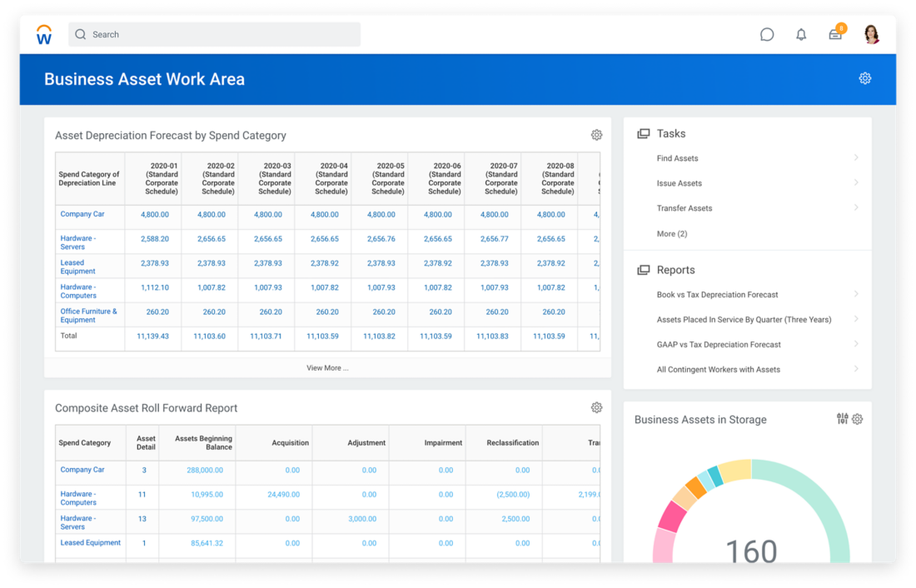The image size is (916, 588).
Task: View notifications via the bell icon
Action: [800, 34]
